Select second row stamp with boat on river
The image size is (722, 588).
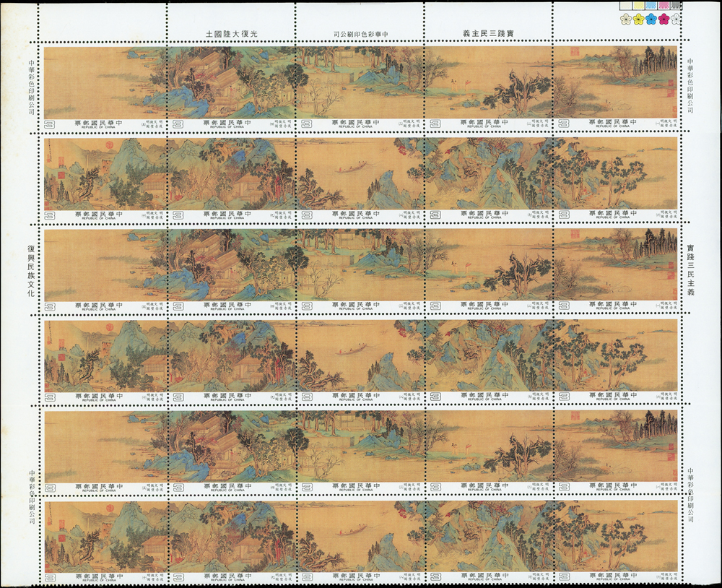pos(360,178)
